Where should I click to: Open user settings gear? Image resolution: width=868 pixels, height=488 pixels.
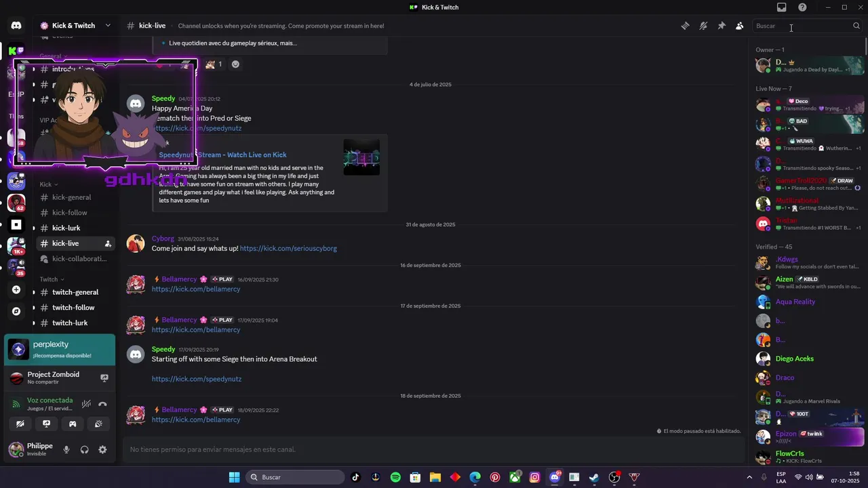click(102, 449)
